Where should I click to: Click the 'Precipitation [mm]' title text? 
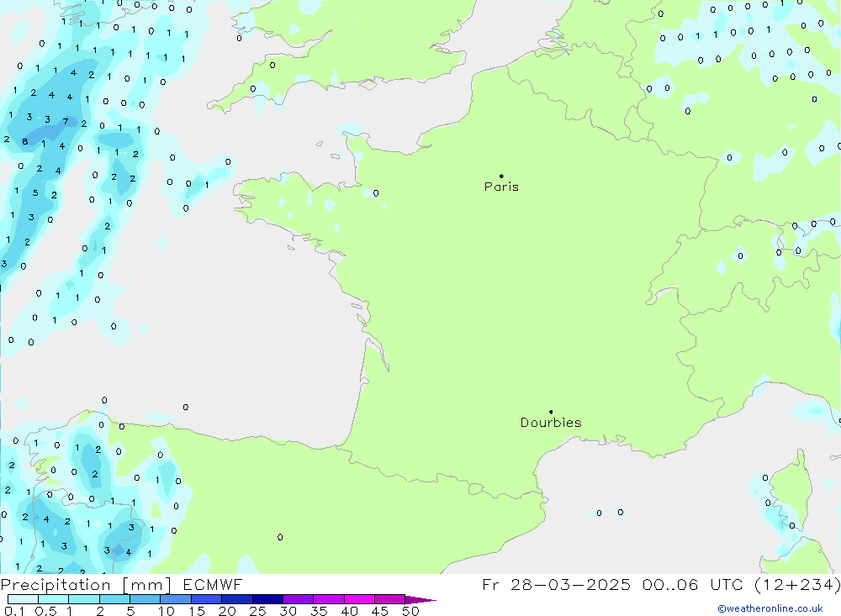click(86, 585)
